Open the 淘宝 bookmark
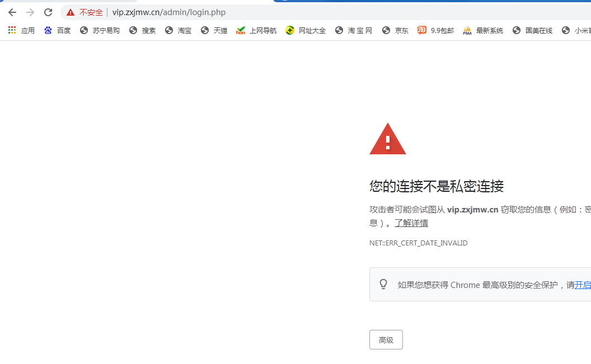The image size is (591, 364). (177, 30)
